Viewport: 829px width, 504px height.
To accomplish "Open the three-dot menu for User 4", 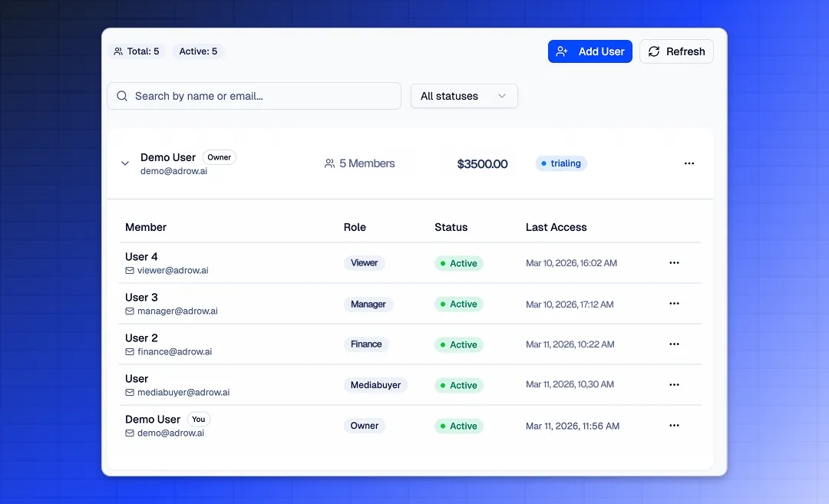I will 674,263.
